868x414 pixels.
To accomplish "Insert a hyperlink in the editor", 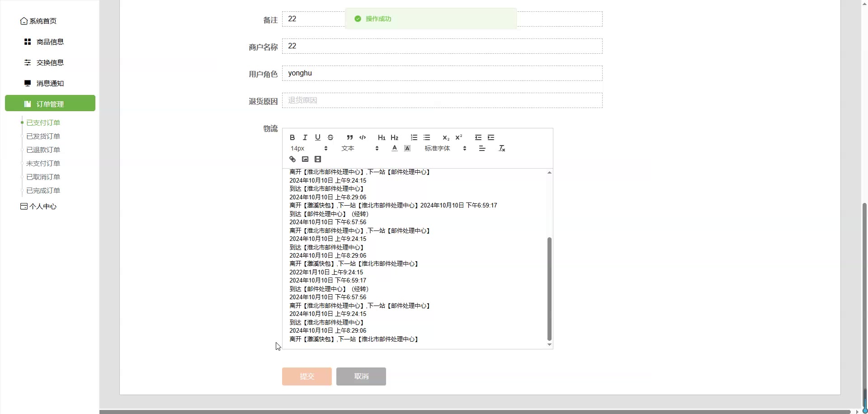I will (292, 159).
